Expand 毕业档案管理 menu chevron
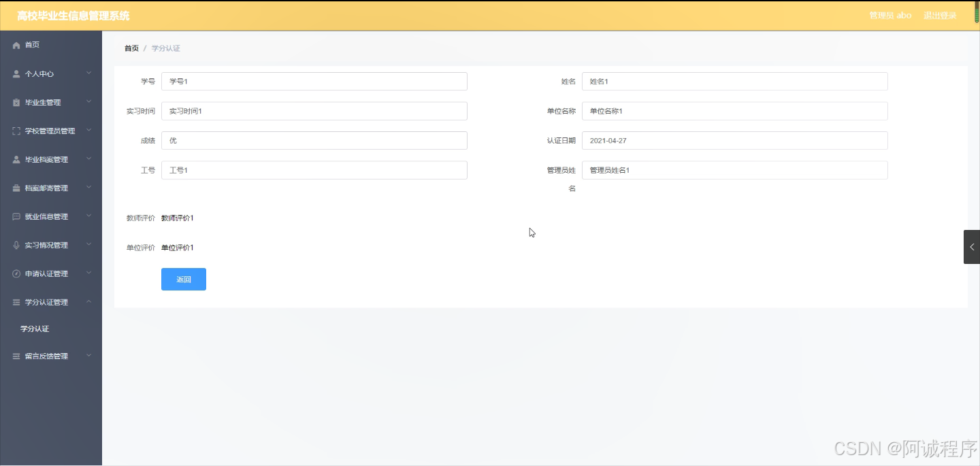980x466 pixels. (88, 159)
